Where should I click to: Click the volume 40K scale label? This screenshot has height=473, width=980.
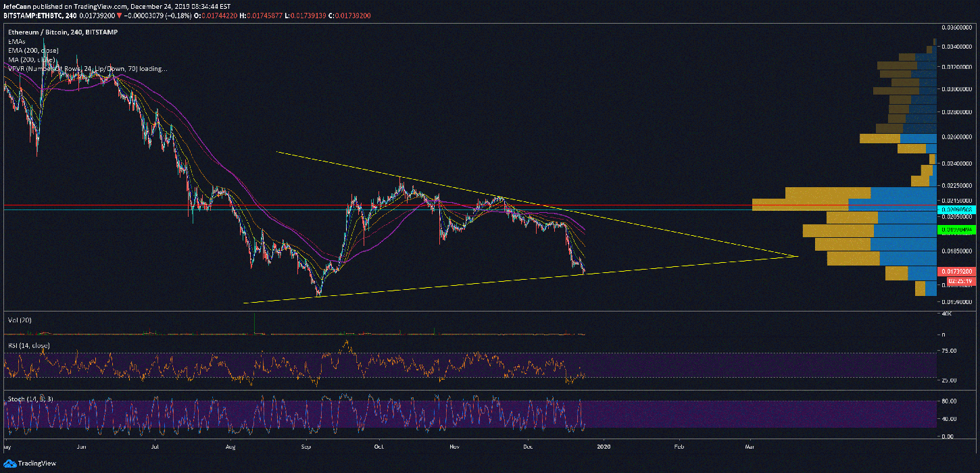(x=946, y=314)
